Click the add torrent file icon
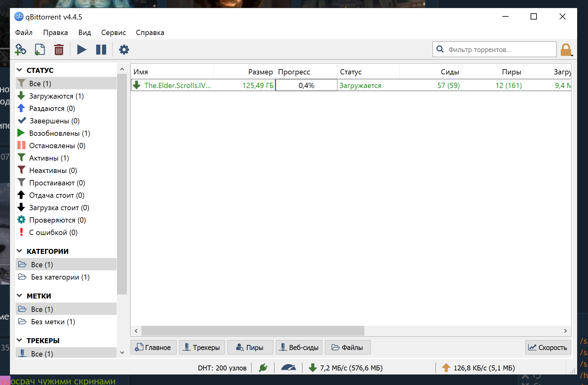The height and width of the screenshot is (385, 588). pyautogui.click(x=40, y=50)
